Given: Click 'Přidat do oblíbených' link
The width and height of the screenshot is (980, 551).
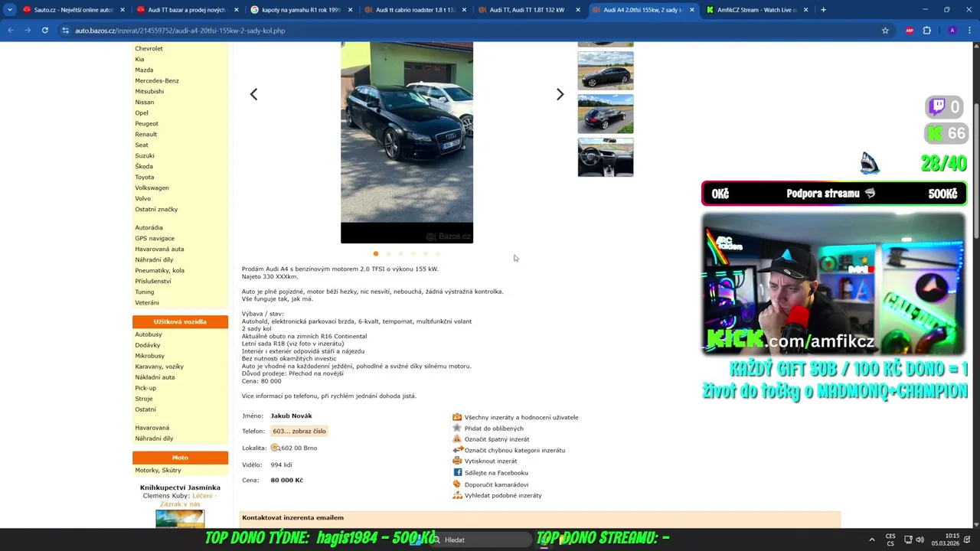Looking at the screenshot, I should 494,429.
